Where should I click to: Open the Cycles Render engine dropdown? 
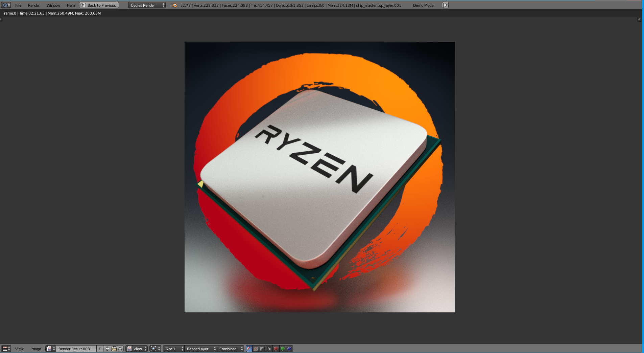tap(147, 5)
